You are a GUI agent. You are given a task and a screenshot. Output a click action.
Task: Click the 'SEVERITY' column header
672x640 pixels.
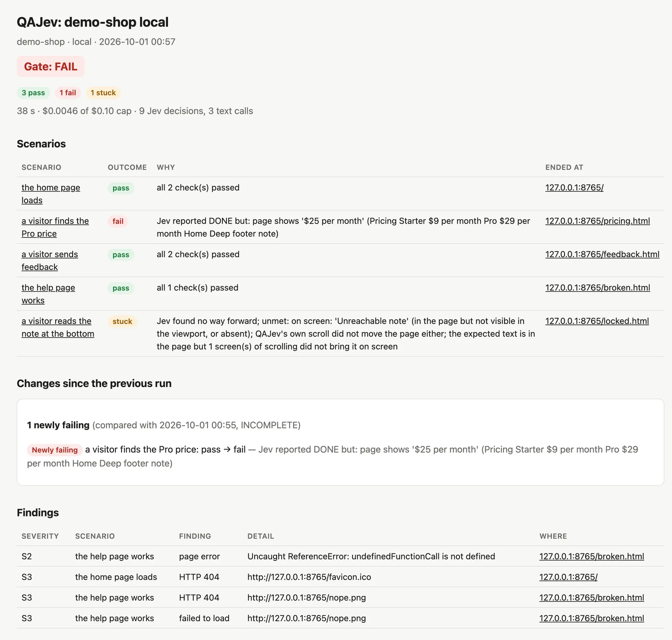pos(40,536)
